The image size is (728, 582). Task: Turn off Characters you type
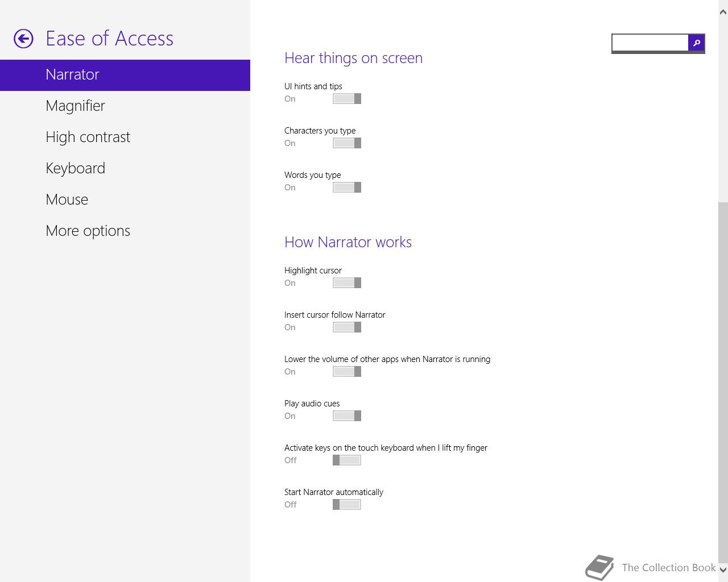(x=347, y=143)
